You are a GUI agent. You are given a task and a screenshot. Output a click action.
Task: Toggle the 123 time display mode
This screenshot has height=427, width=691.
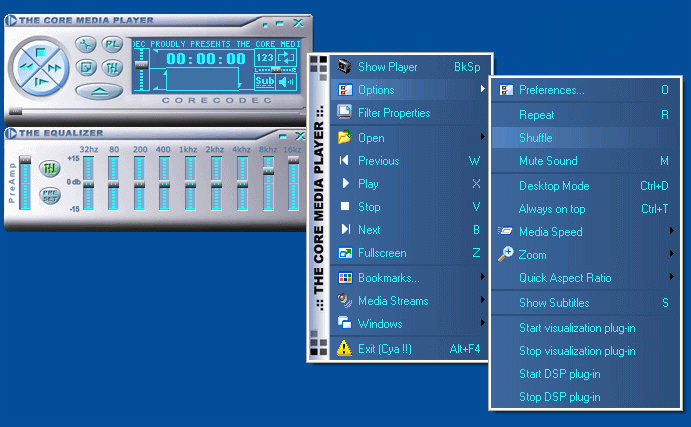264,58
